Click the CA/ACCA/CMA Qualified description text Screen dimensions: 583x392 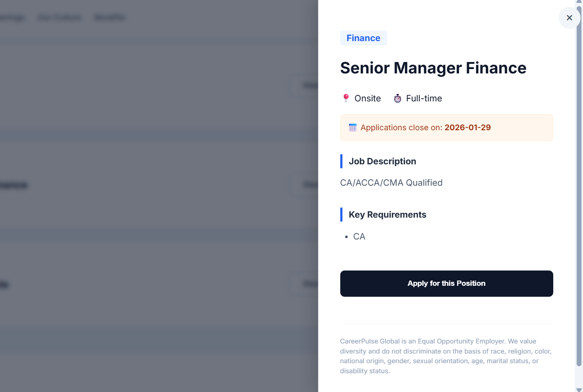391,183
